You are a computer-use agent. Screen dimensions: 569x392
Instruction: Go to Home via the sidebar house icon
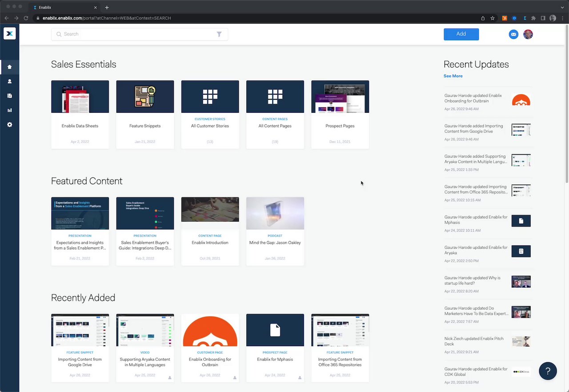pos(10,67)
